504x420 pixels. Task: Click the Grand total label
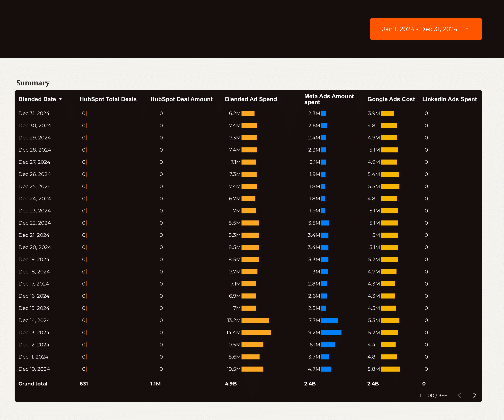point(33,384)
